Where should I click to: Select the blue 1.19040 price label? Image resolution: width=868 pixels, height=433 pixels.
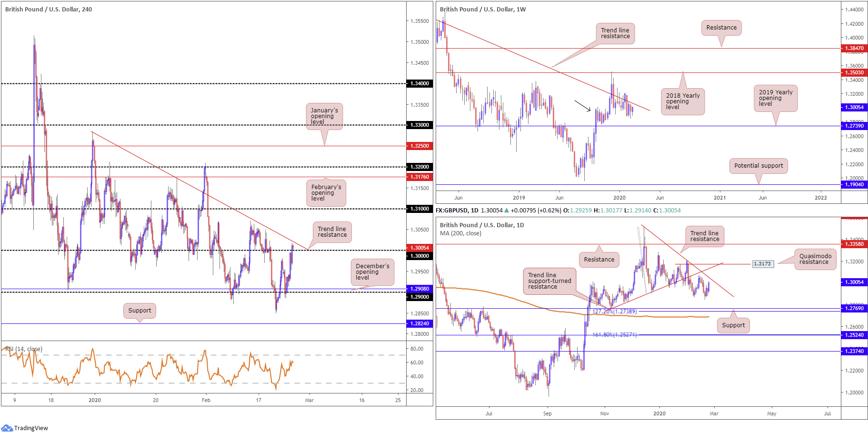coord(854,184)
